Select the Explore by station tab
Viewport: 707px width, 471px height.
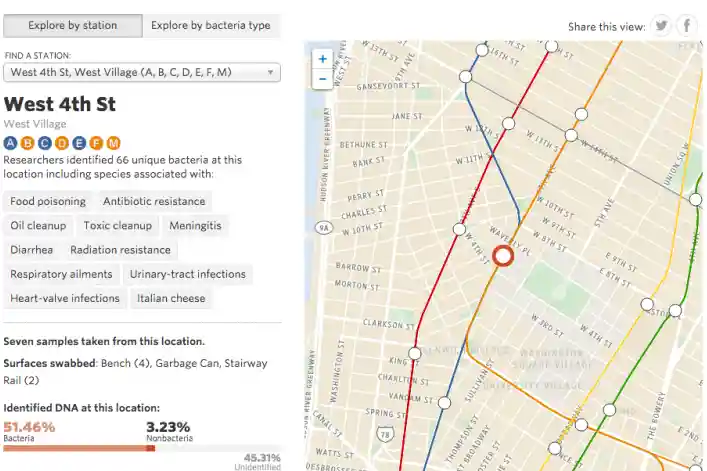(x=73, y=26)
